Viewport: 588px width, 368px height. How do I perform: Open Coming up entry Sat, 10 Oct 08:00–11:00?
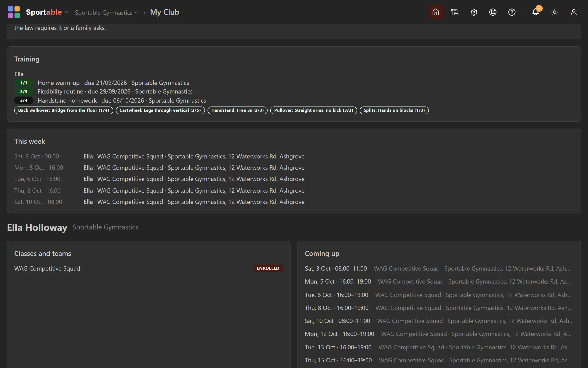coord(439,321)
